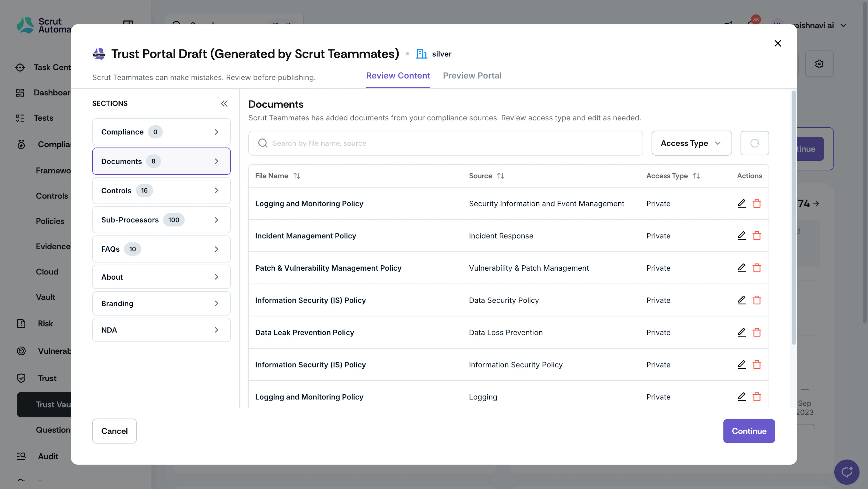Expand the Controls section with 16 items

click(x=161, y=191)
